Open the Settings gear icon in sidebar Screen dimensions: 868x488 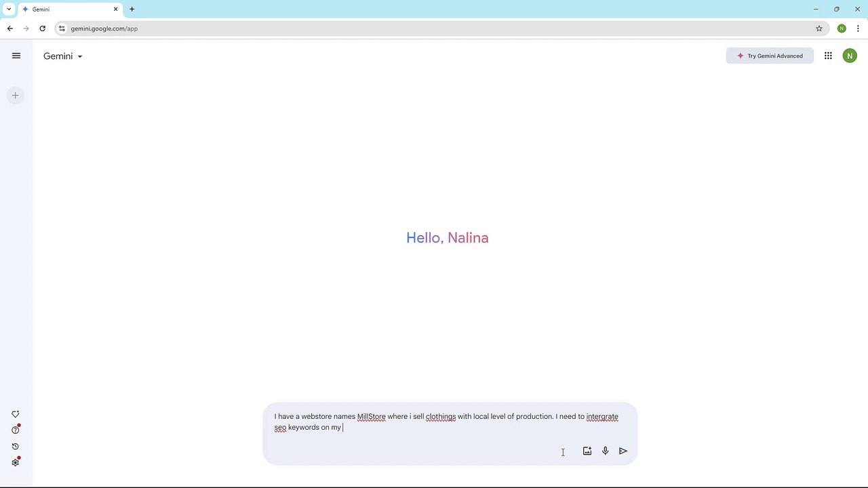(16, 462)
